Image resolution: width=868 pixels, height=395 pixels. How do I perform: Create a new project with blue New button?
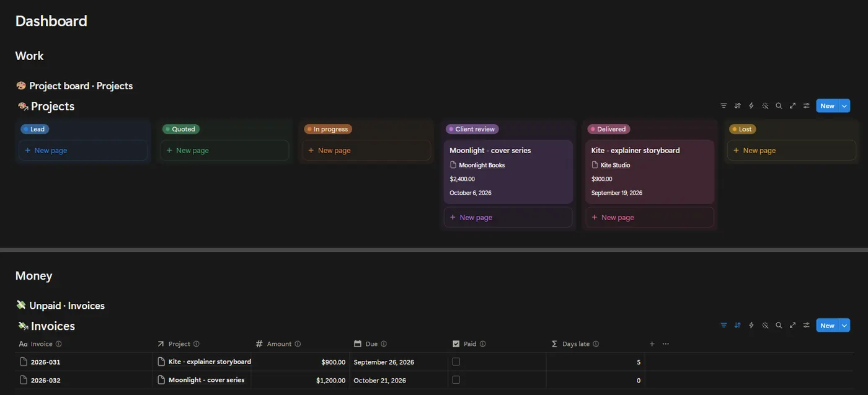[827, 106]
